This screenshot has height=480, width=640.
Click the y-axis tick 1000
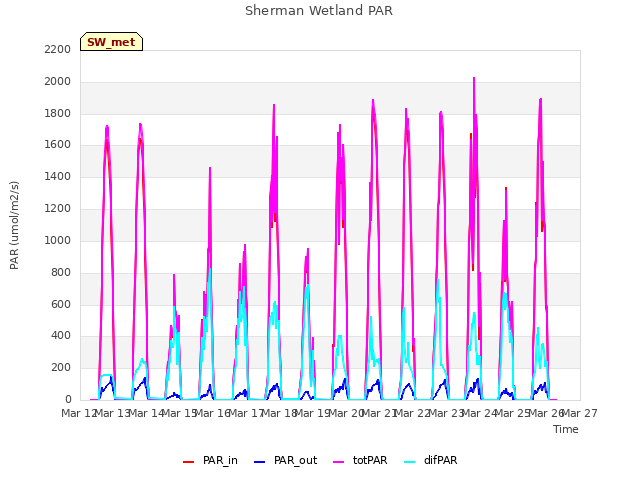click(58, 240)
